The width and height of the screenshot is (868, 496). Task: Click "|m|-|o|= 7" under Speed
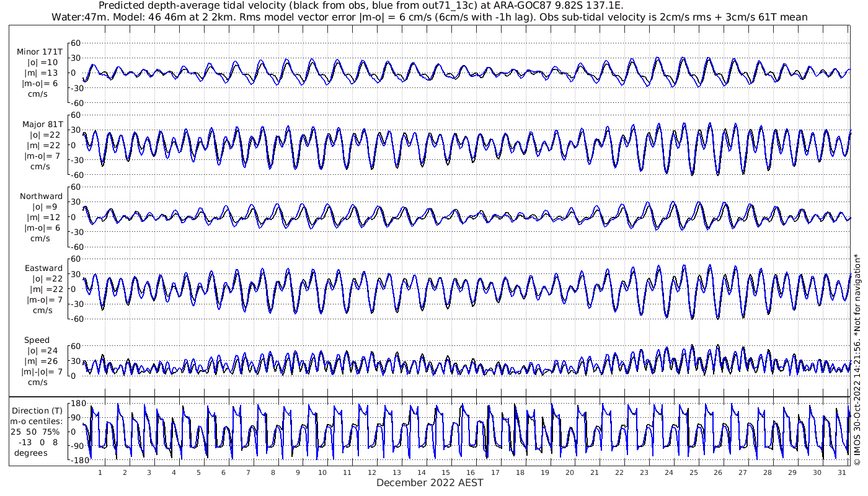click(x=41, y=372)
